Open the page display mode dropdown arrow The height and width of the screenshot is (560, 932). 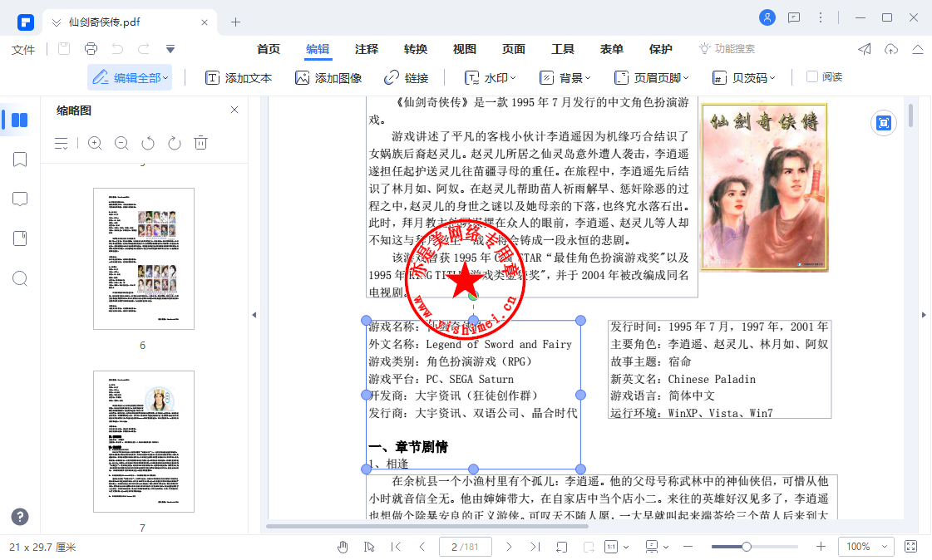click(666, 547)
